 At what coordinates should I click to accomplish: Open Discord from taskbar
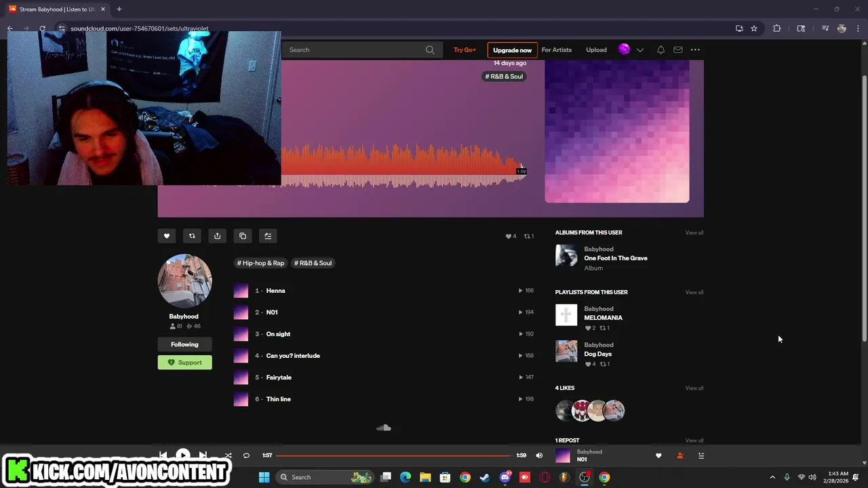coord(505,477)
